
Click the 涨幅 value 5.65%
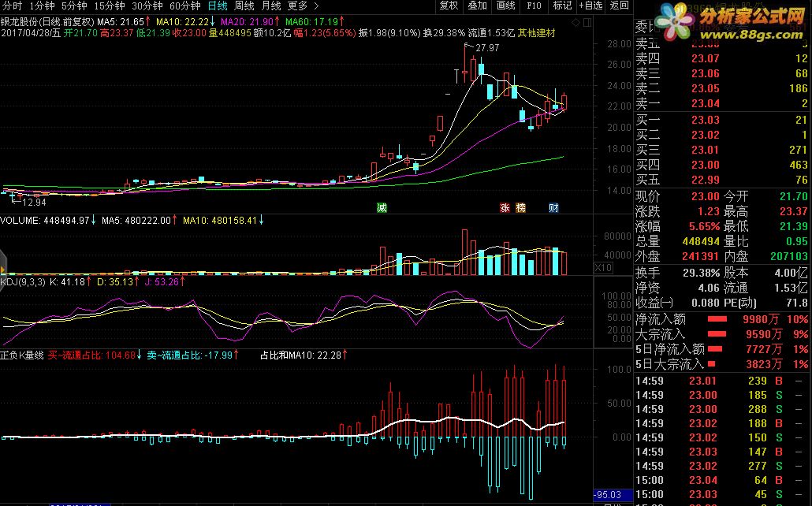(704, 227)
